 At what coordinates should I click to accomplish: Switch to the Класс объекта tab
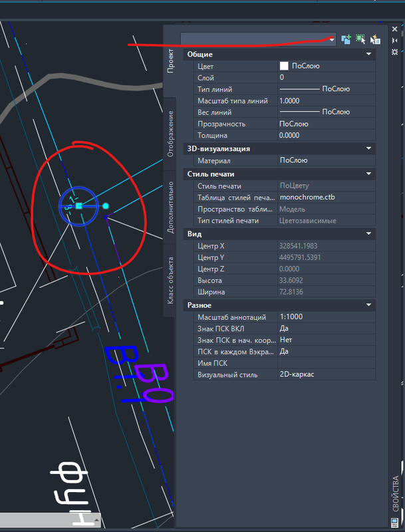[170, 280]
